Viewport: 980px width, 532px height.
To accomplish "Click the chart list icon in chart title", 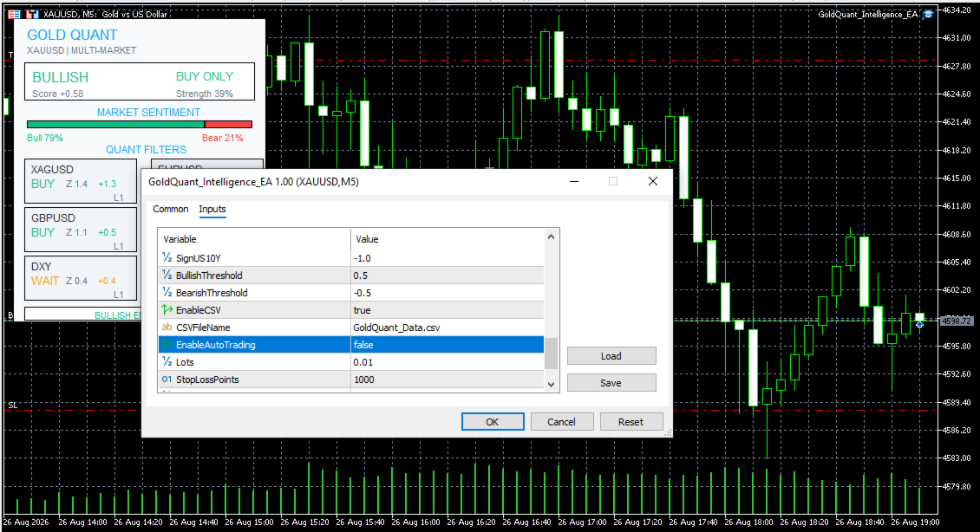I will coord(14,14).
